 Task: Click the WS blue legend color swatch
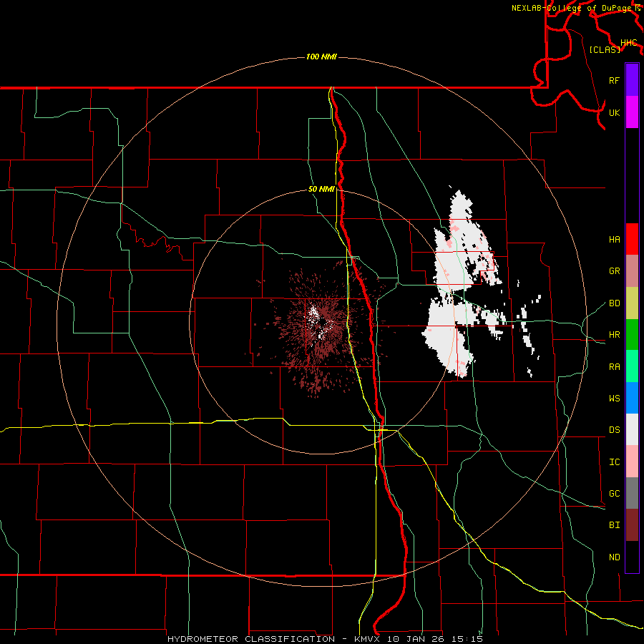[632, 398]
